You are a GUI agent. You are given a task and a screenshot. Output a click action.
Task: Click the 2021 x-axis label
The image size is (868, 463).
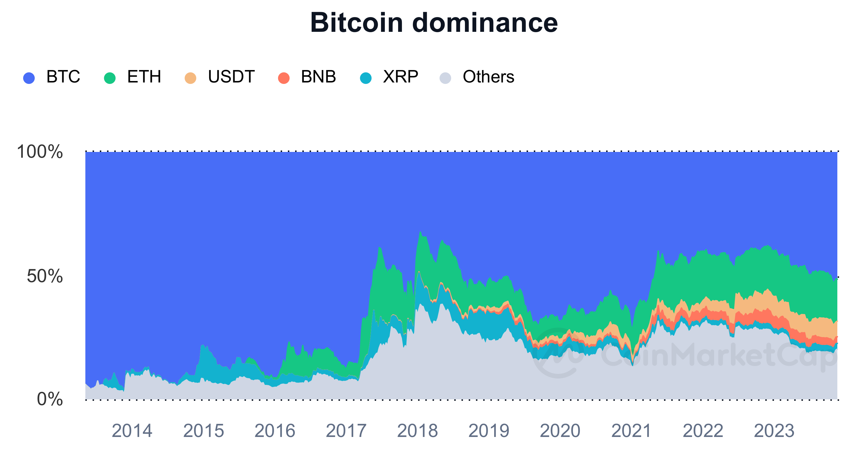pyautogui.click(x=631, y=431)
